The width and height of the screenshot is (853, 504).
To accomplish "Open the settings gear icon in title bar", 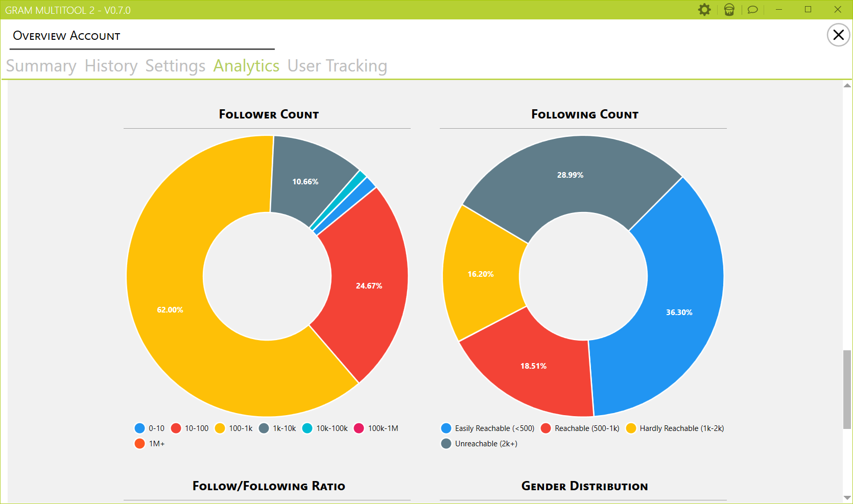I will click(x=704, y=10).
